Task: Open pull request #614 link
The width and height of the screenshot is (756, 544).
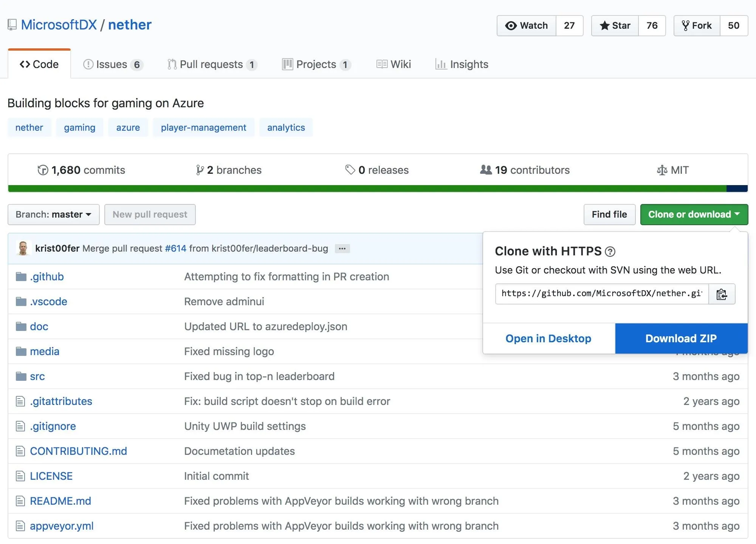Action: pyautogui.click(x=176, y=249)
